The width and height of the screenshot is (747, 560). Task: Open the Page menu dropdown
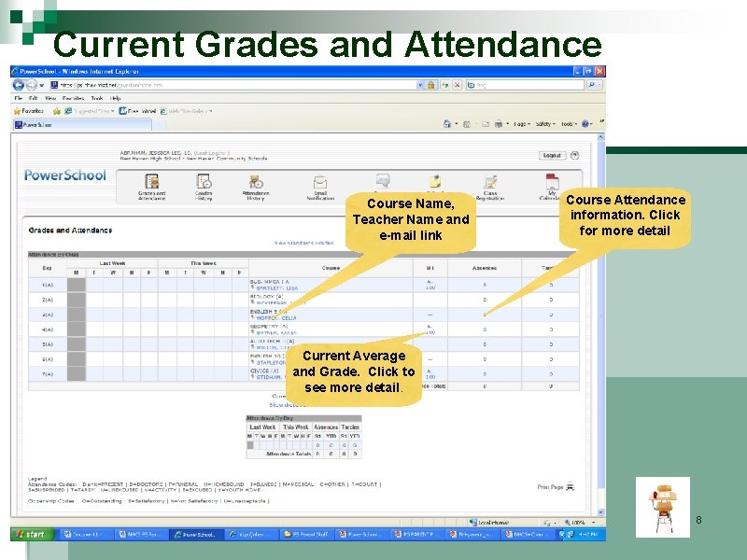(522, 124)
